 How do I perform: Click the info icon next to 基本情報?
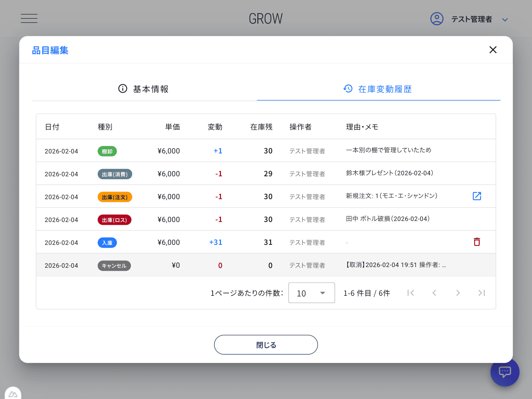pos(123,89)
